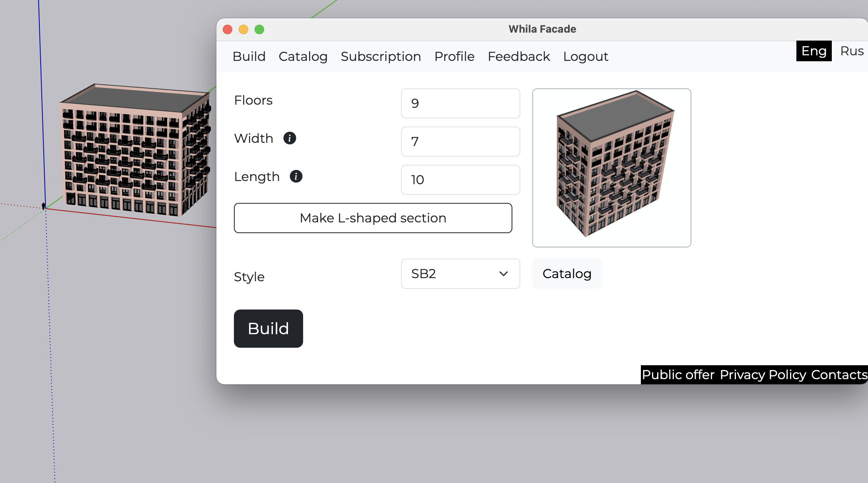This screenshot has width=868, height=483.
Task: Focus the Width value field
Action: pos(460,142)
